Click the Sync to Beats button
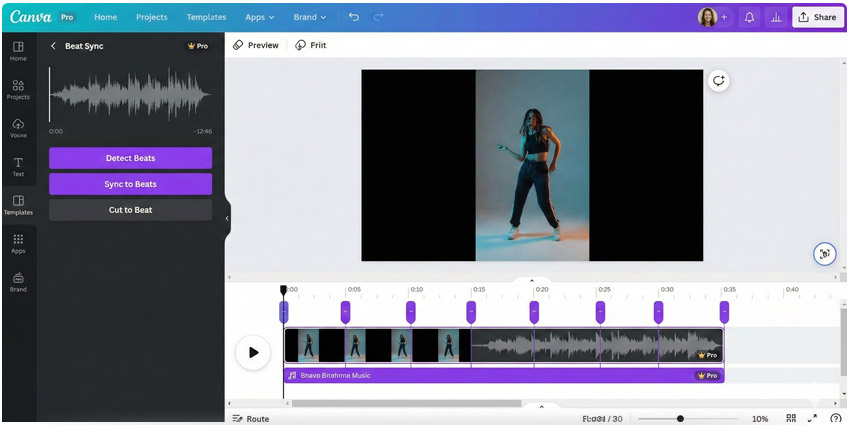The width and height of the screenshot is (850, 431). click(130, 184)
